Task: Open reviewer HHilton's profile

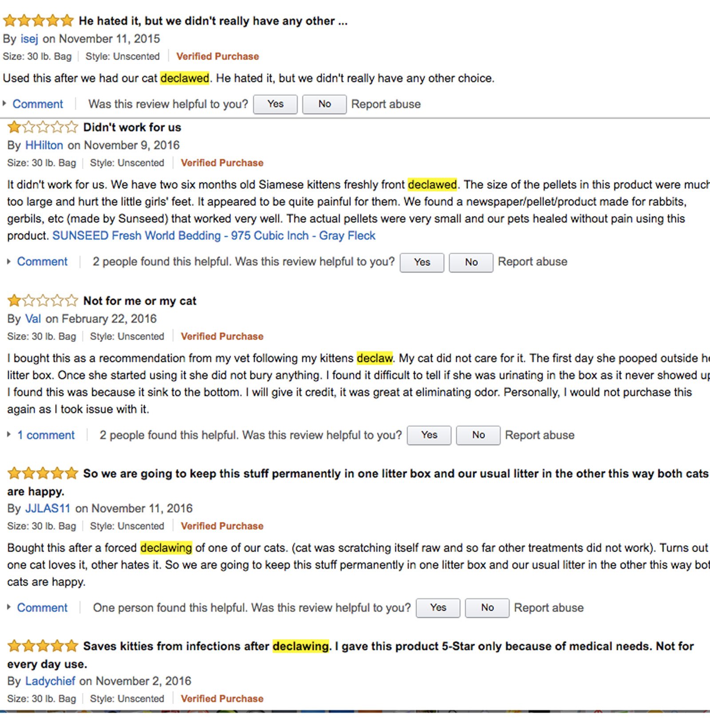Action: click(x=44, y=145)
